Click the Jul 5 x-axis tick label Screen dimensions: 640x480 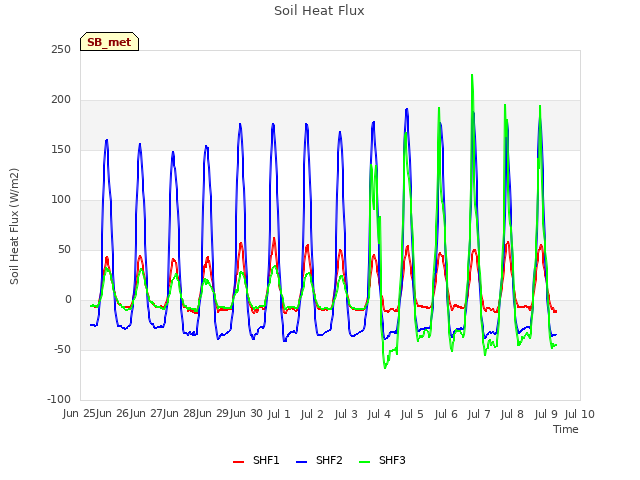pyautogui.click(x=412, y=414)
